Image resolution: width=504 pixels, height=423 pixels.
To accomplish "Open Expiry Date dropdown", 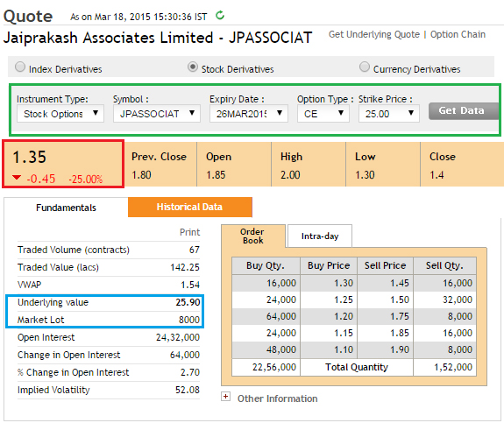I will pyautogui.click(x=248, y=113).
